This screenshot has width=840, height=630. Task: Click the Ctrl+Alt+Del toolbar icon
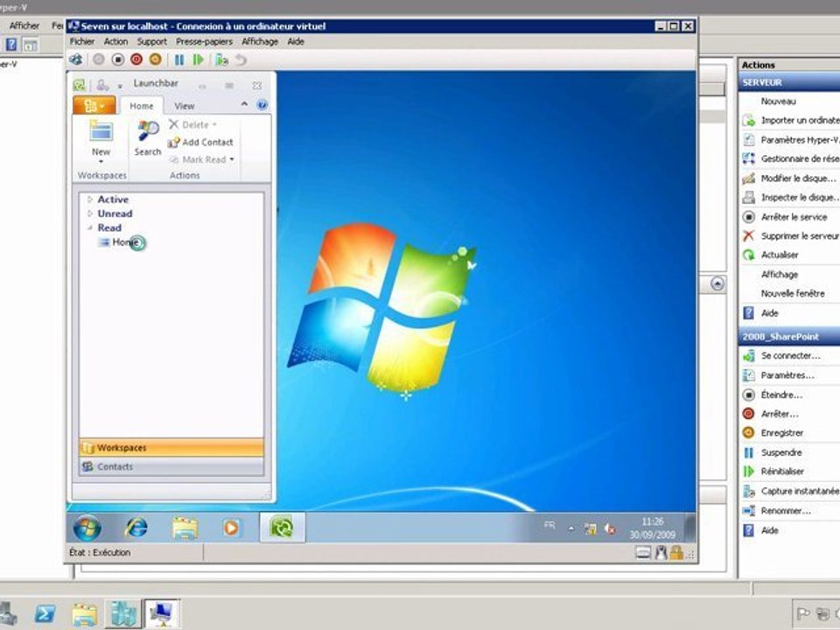76,59
